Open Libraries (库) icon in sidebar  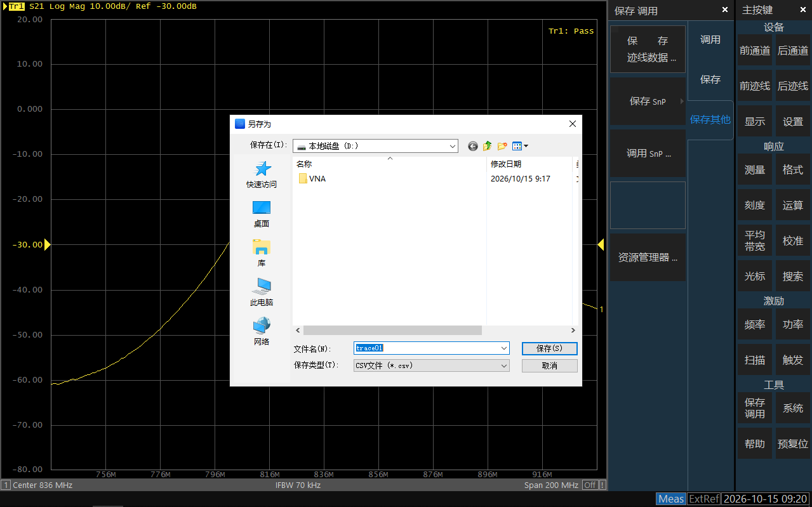point(262,247)
